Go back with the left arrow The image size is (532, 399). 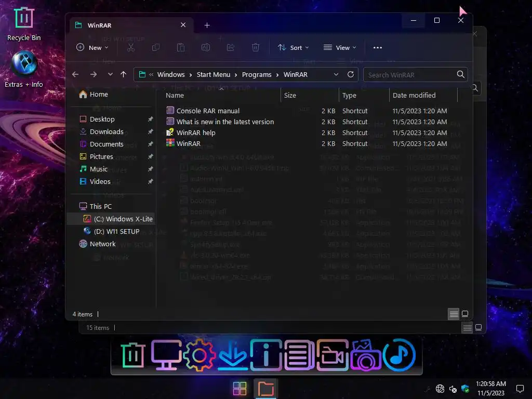tap(75, 74)
